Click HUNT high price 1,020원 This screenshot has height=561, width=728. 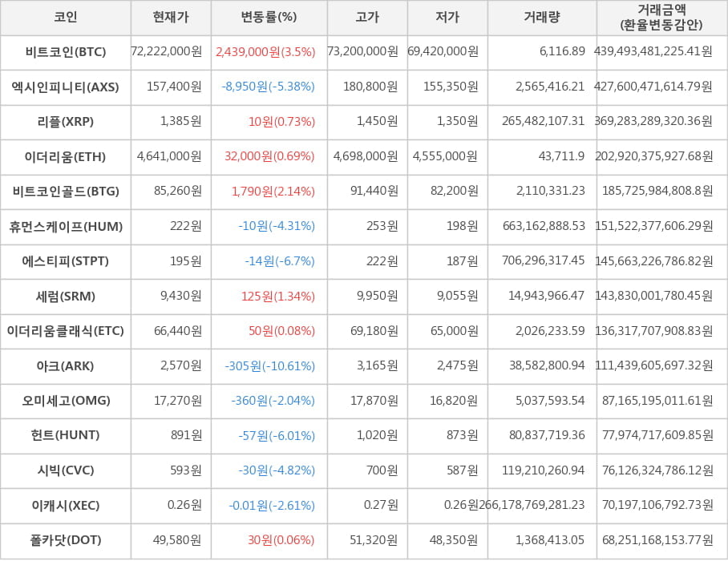coord(378,435)
